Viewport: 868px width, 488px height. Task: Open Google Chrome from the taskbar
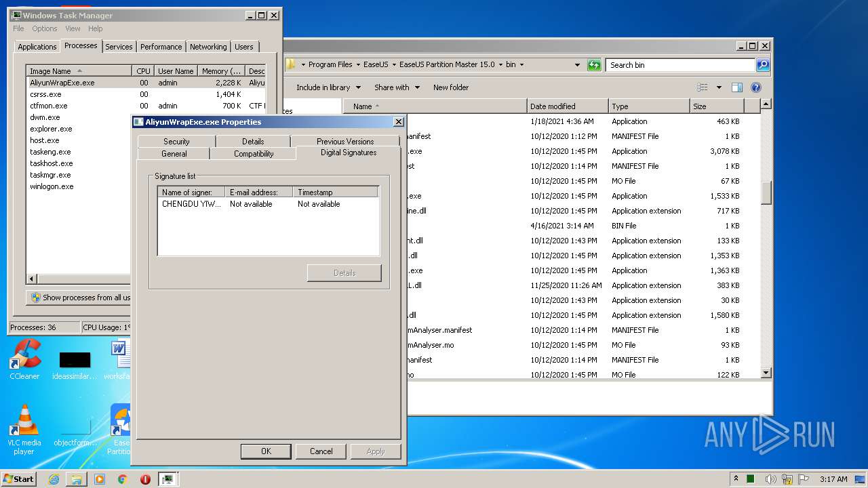point(123,479)
